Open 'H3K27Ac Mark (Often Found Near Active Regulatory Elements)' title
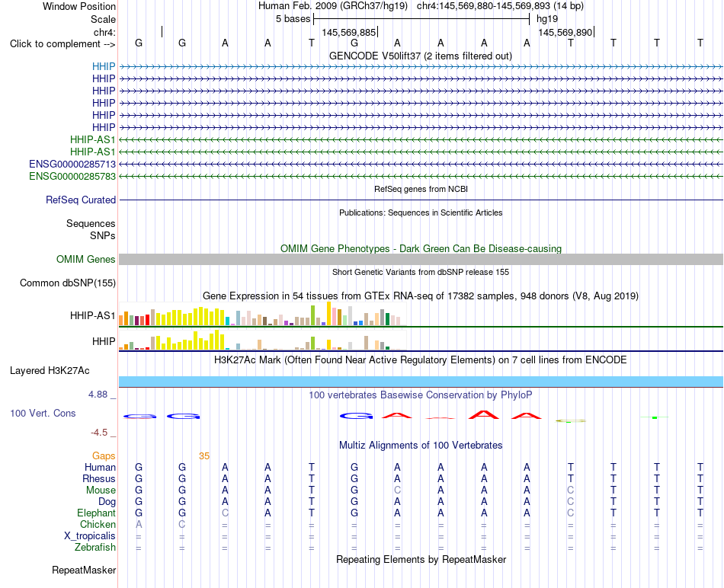Image resolution: width=724 pixels, height=588 pixels. pyautogui.click(x=421, y=360)
